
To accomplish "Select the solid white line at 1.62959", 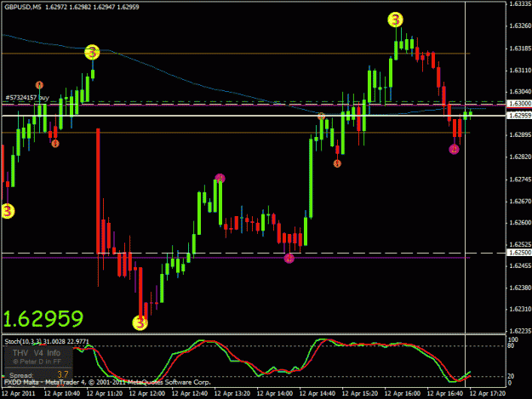I will (254, 116).
